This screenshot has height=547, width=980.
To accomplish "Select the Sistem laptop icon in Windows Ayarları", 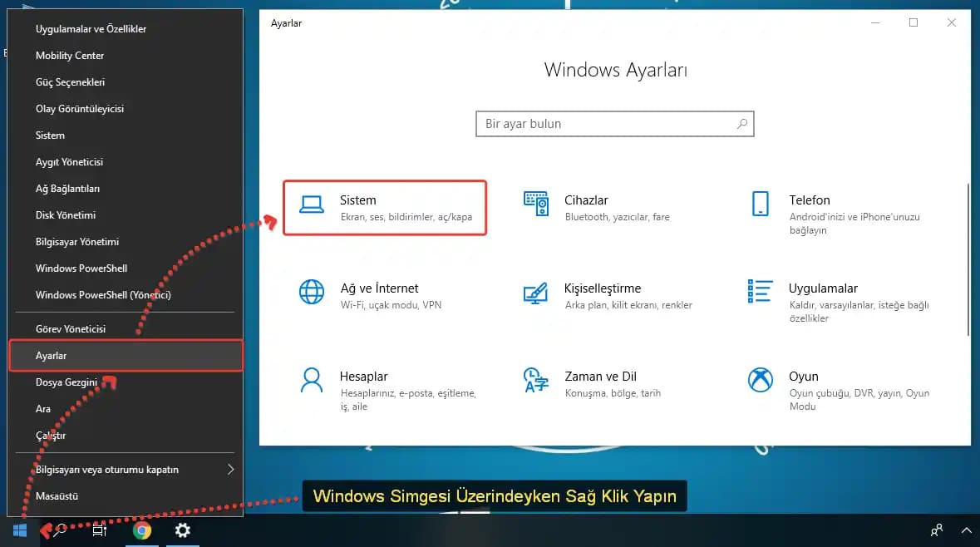I will click(312, 204).
